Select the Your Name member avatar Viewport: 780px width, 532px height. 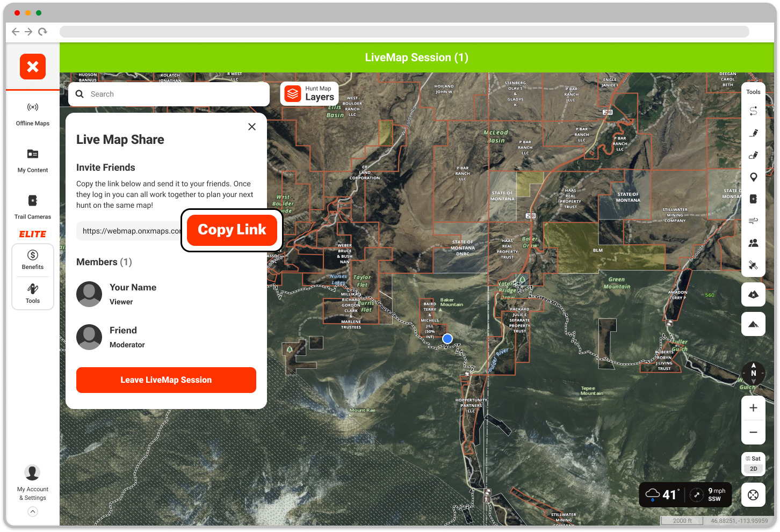89,294
